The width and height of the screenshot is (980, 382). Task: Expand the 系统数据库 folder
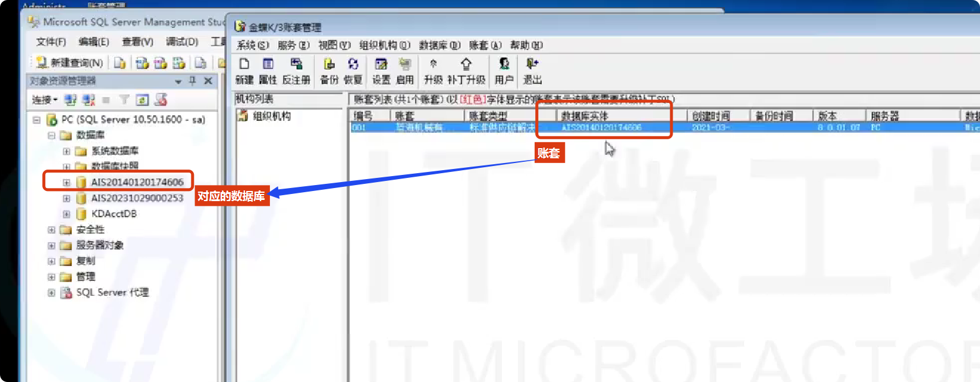[67, 151]
